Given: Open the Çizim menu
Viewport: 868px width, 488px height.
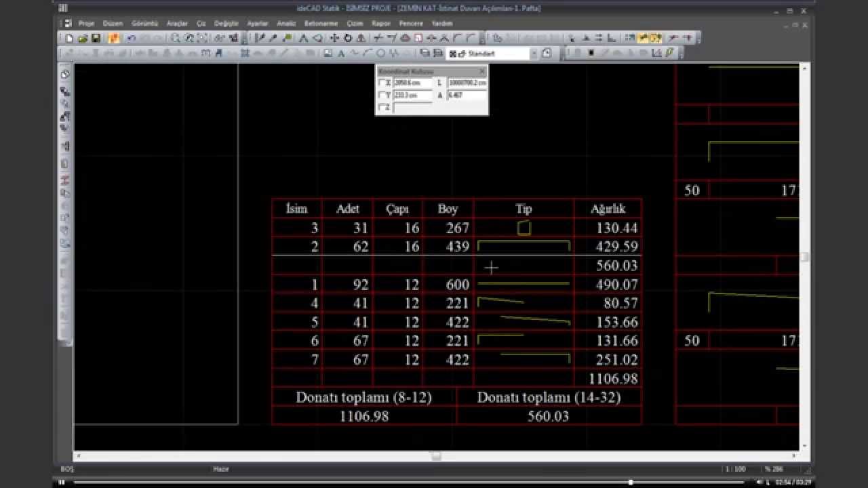Looking at the screenshot, I should tap(355, 23).
